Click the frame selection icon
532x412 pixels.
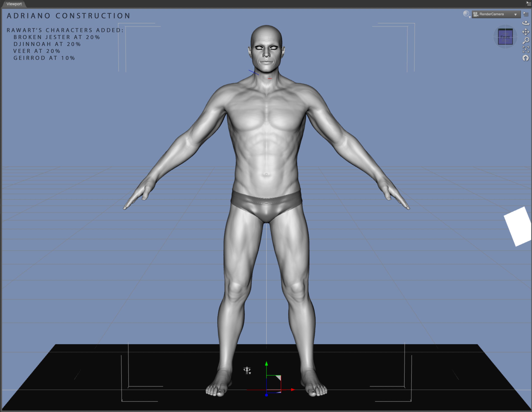pos(526,49)
